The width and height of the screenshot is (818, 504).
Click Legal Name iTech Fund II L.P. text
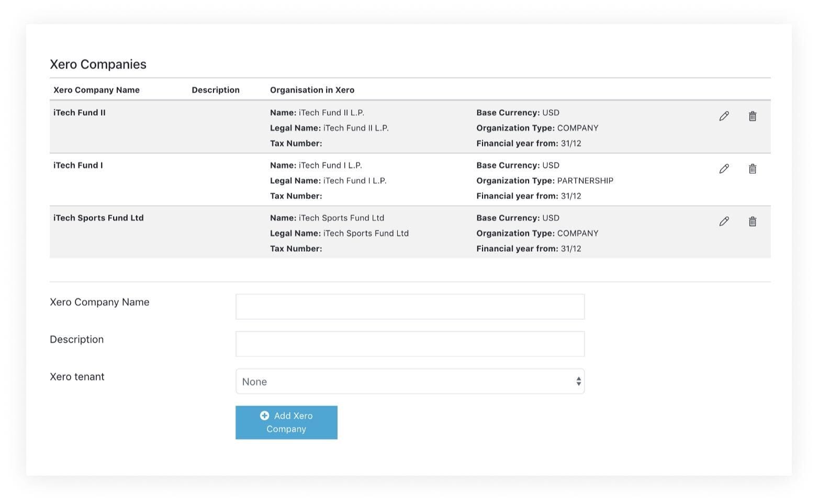point(329,128)
